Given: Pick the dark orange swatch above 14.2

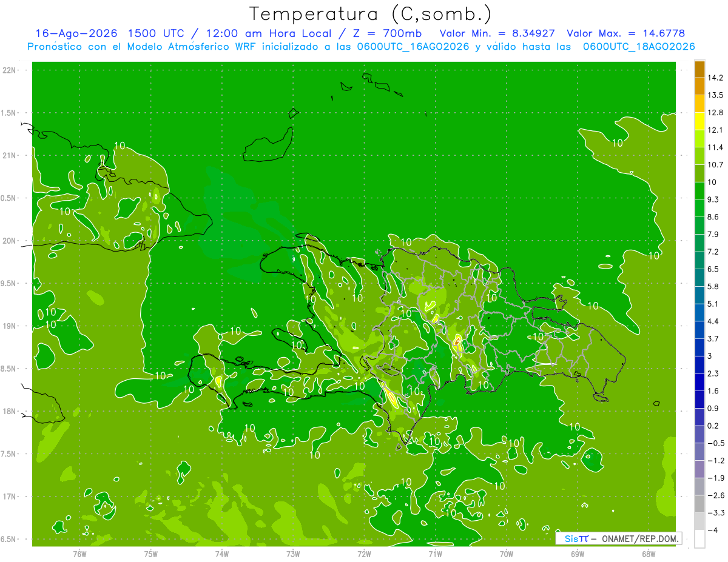Looking at the screenshot, I should point(699,69).
